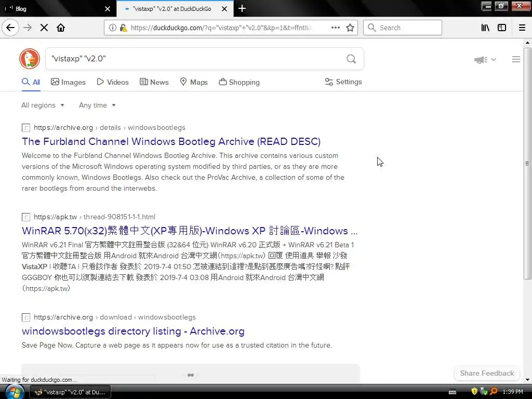This screenshot has width=532, height=399.
Task: Open windowsbootlegs directory listing result
Action: pos(133,331)
